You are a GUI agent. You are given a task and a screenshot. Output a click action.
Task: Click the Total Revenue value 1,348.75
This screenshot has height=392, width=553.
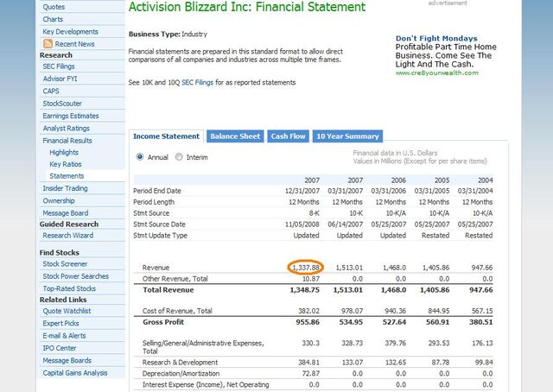click(x=304, y=290)
